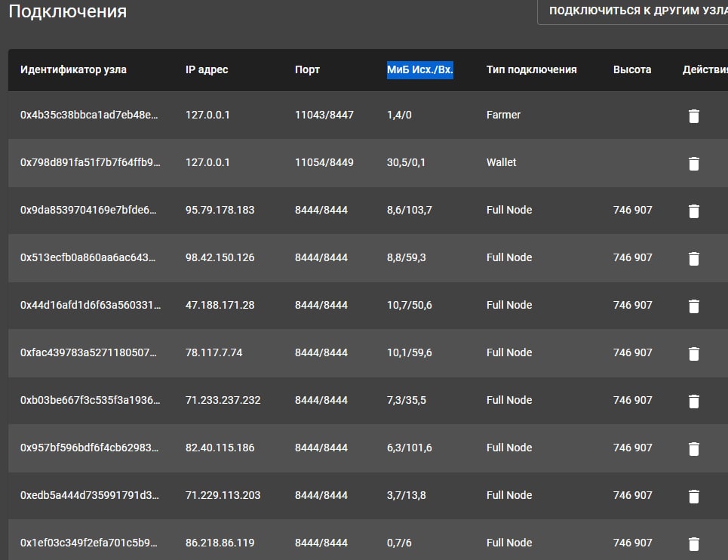The image size is (728, 560).
Task: Select node ID 0xb03be667f3c535f3a1936…
Action: (90, 400)
